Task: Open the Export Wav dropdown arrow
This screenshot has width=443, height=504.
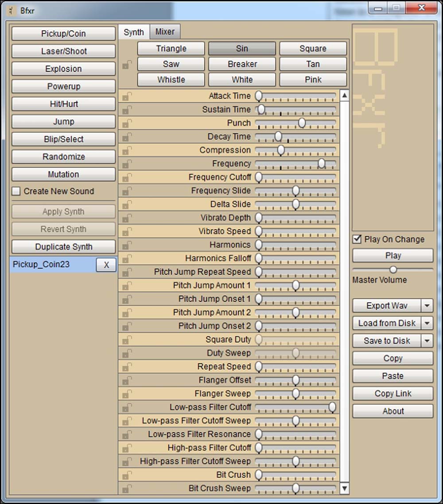Action: (x=427, y=306)
